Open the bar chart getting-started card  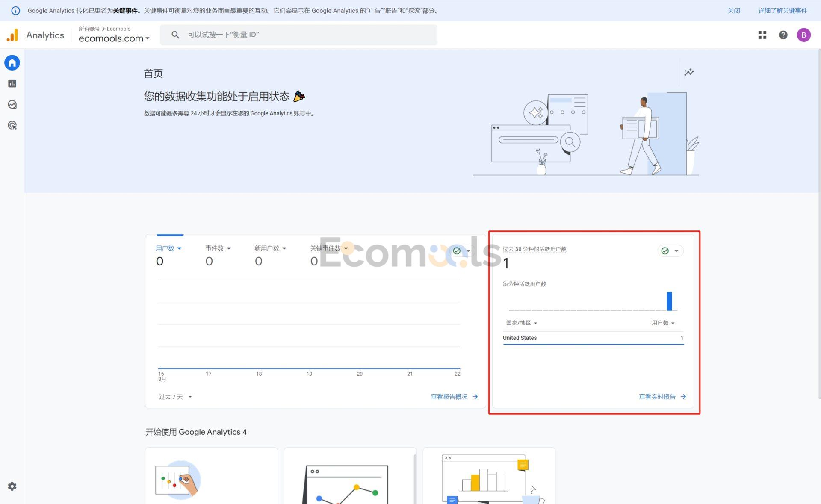[489, 476]
